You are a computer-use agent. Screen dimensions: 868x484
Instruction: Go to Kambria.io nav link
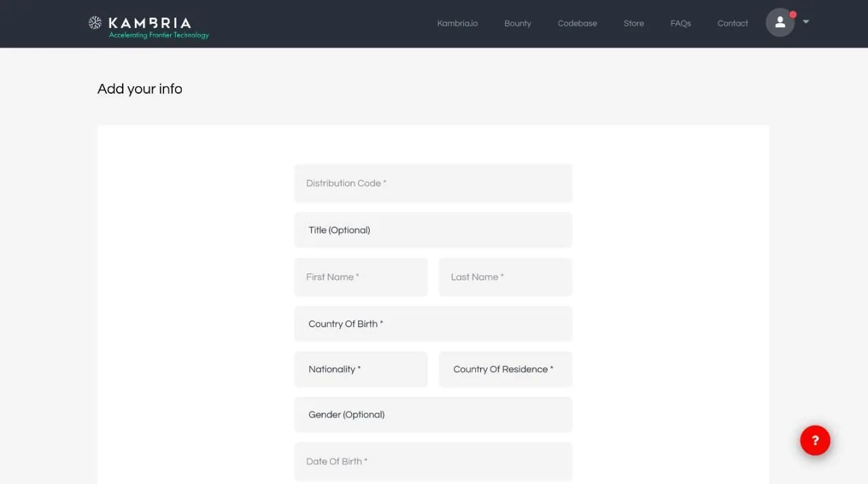(457, 23)
